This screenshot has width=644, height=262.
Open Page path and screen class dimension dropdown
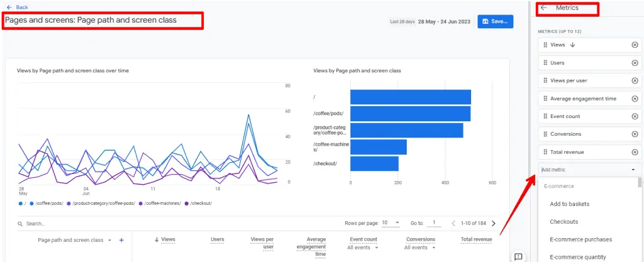pyautogui.click(x=74, y=240)
